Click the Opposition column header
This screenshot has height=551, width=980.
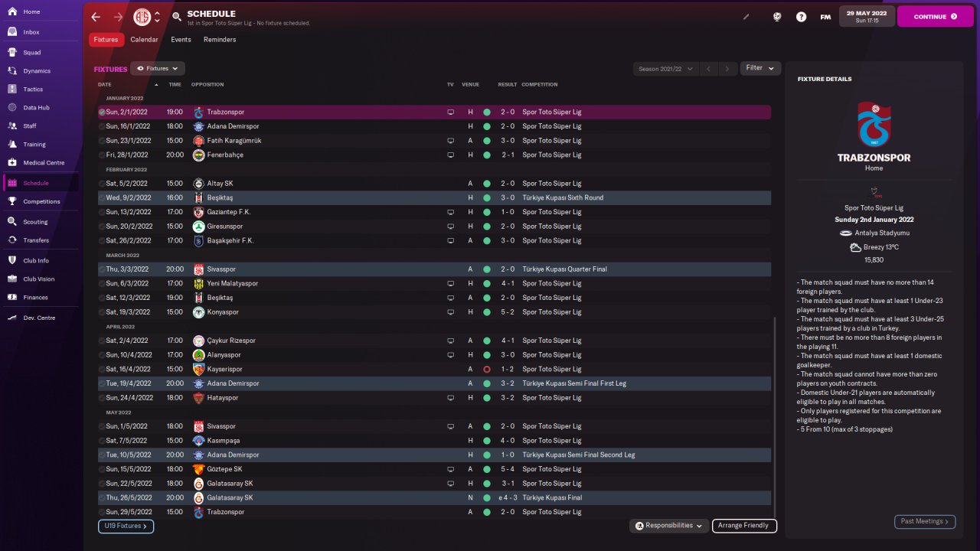tap(207, 84)
